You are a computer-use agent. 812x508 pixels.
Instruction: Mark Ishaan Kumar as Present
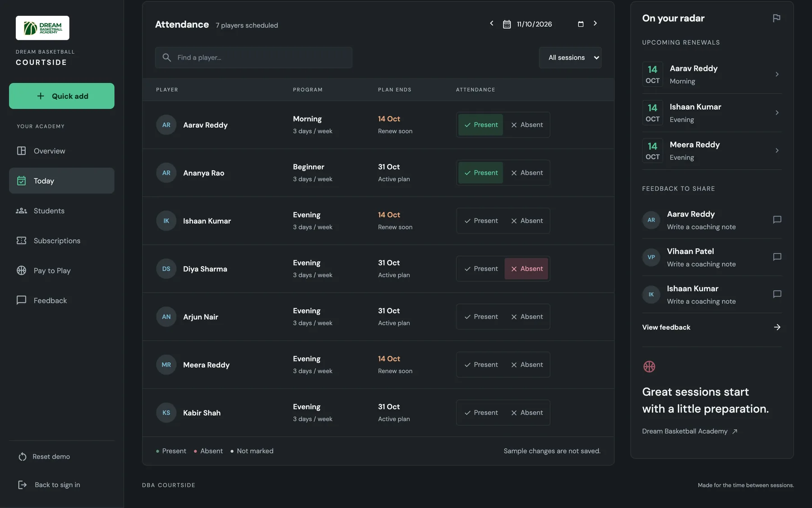[x=480, y=221]
